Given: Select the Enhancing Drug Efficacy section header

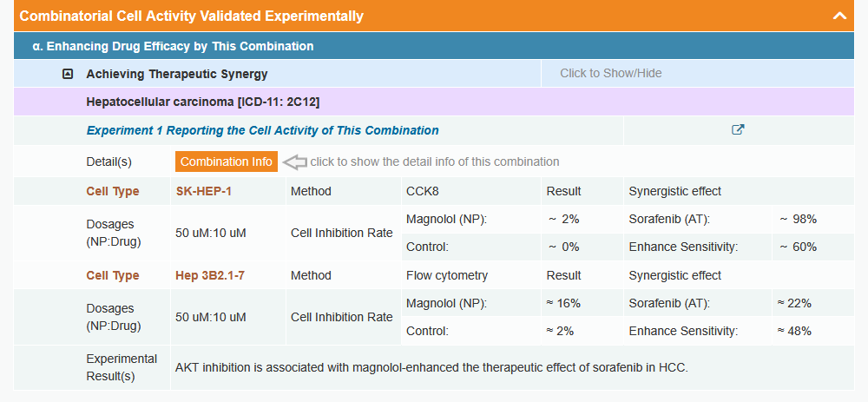Looking at the screenshot, I should [173, 46].
